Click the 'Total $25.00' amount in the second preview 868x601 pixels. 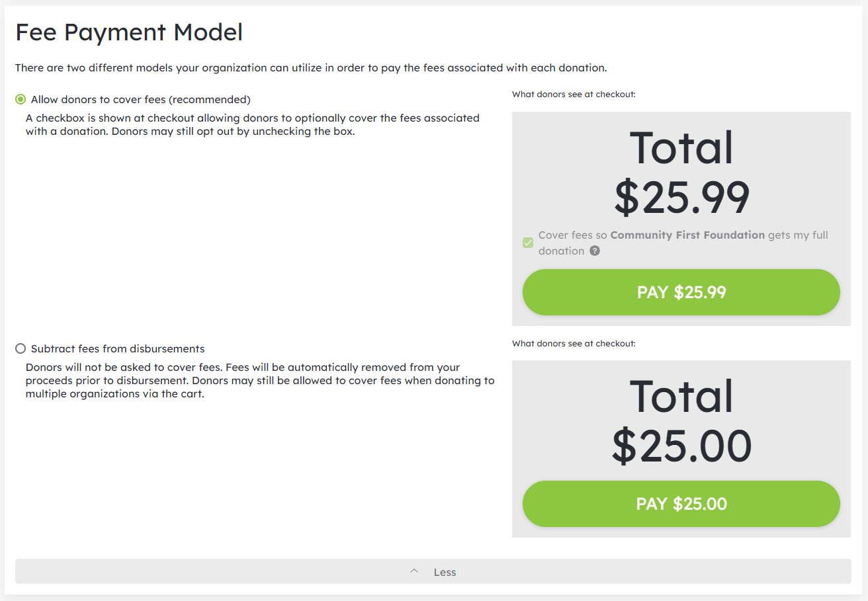681,446
